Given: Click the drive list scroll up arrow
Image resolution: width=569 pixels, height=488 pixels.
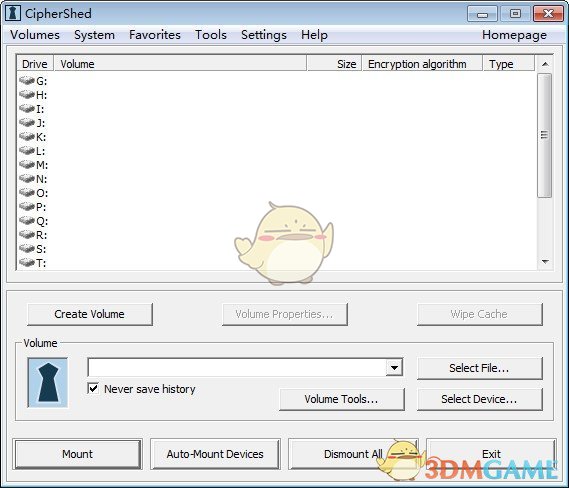Looking at the screenshot, I should (x=545, y=64).
